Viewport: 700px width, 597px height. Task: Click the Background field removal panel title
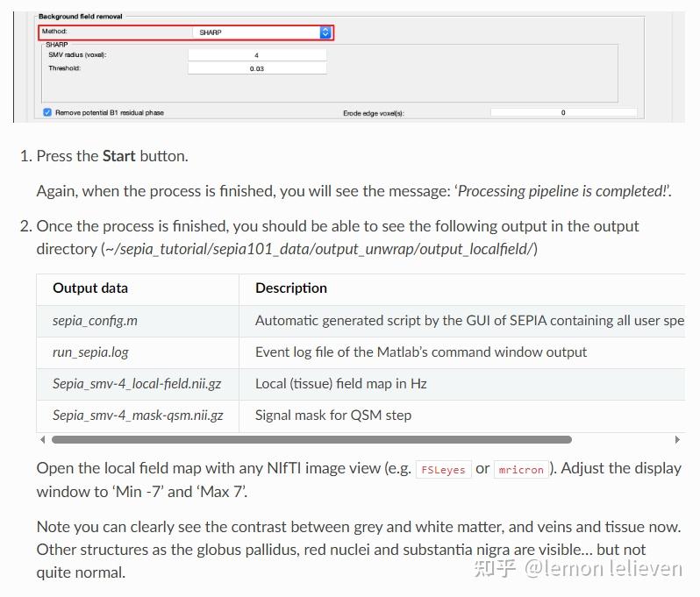pos(81,17)
